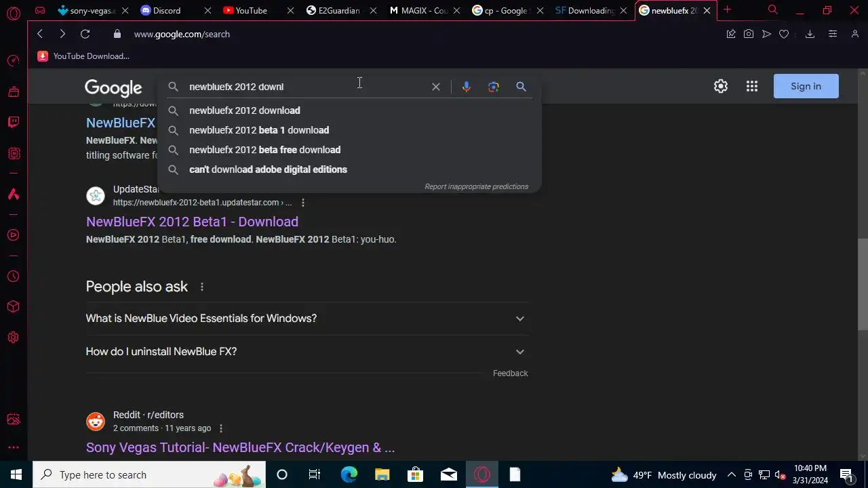Viewport: 868px width, 488px height.
Task: Open the Player icon in sidebar
Action: [13, 235]
